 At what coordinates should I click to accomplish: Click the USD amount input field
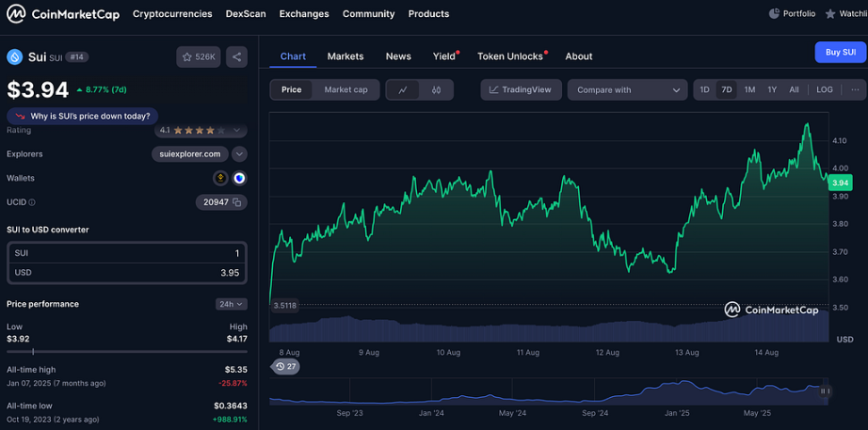[x=127, y=273]
